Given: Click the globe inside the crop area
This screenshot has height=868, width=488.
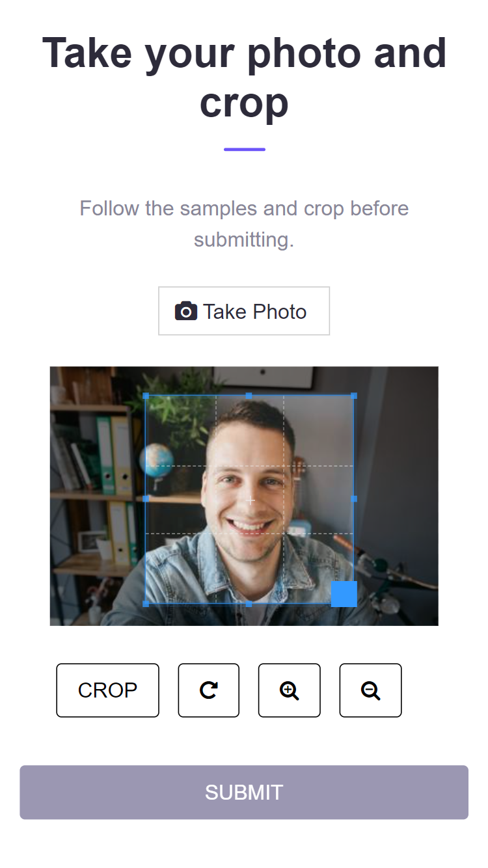Looking at the screenshot, I should pyautogui.click(x=157, y=459).
